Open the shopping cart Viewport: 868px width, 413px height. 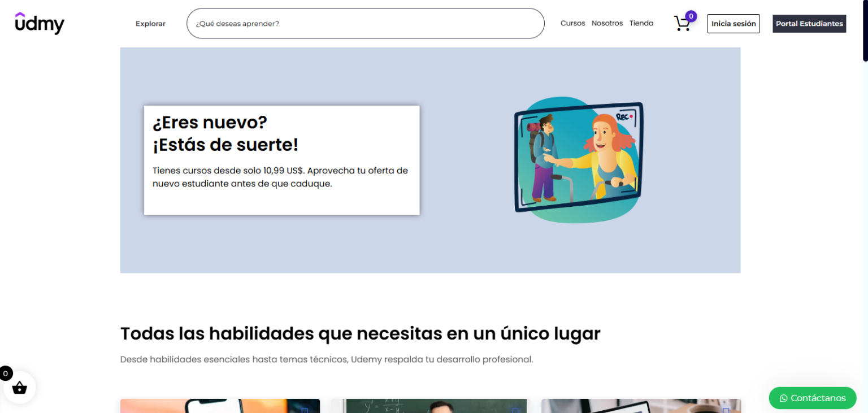click(x=682, y=24)
